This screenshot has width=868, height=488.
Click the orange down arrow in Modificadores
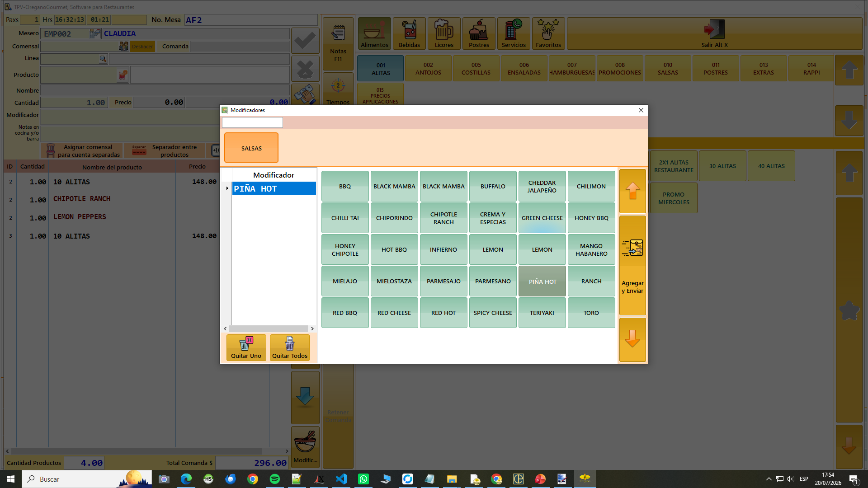click(632, 339)
